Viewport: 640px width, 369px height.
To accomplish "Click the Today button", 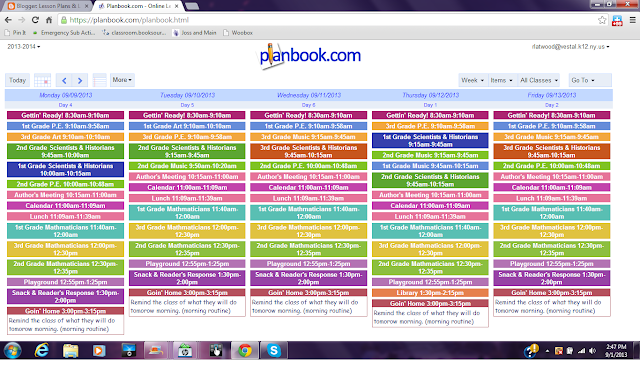I will 18,80.
